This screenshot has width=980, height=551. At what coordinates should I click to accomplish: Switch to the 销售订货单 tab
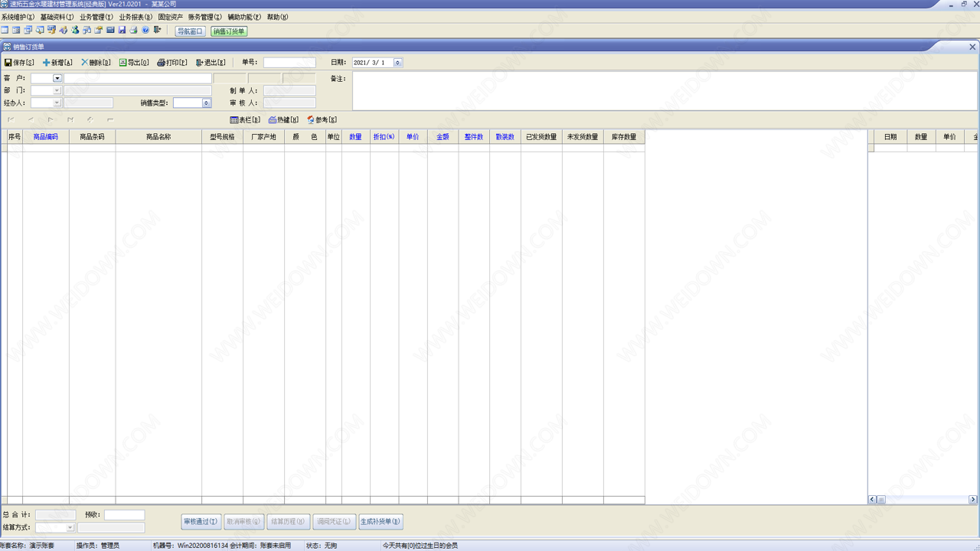pos(229,31)
